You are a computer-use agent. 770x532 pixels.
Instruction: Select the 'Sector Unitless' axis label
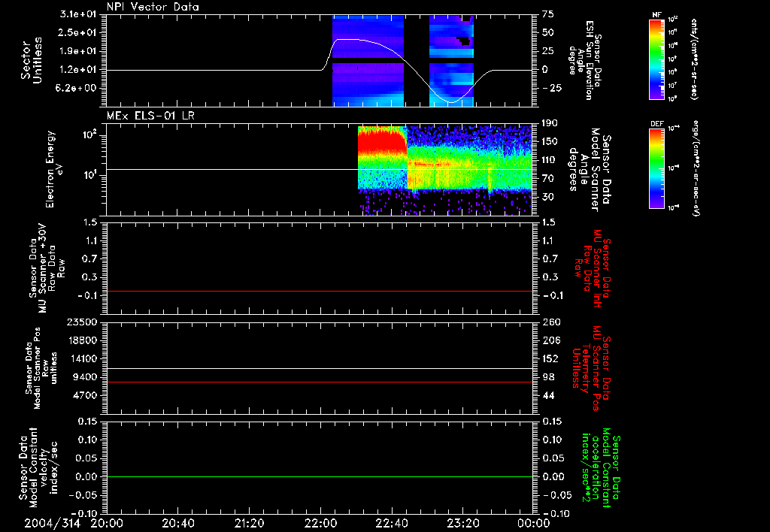32,60
